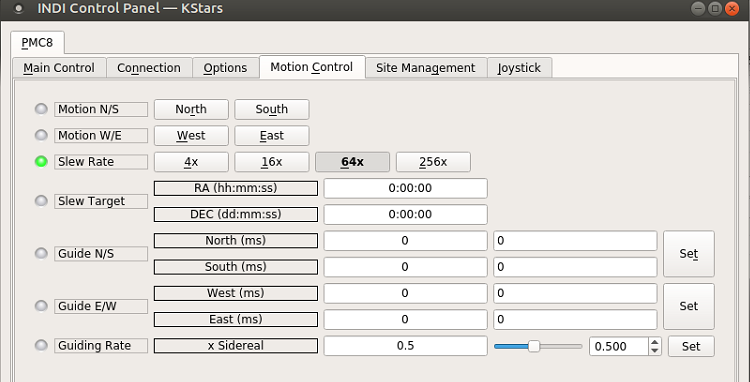
Task: Minimize the INDI Control Panel window
Action: [698, 9]
